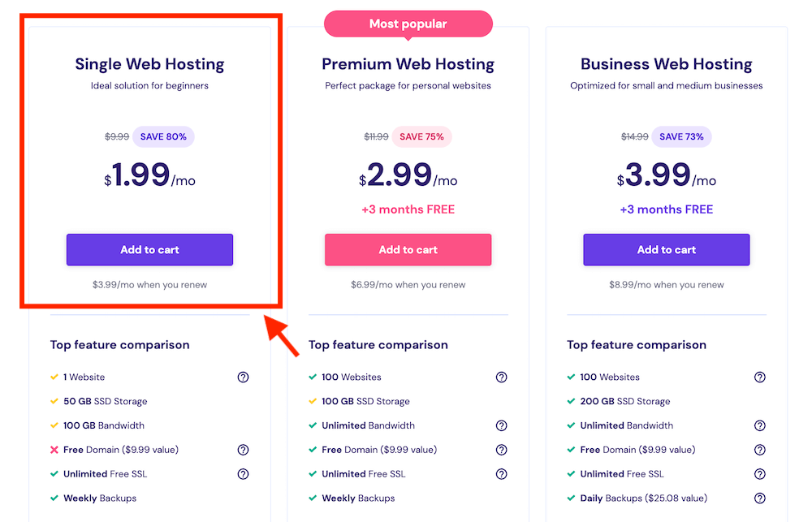
Task: Open help icon for Business plan's Daily Backups
Action: click(x=760, y=498)
